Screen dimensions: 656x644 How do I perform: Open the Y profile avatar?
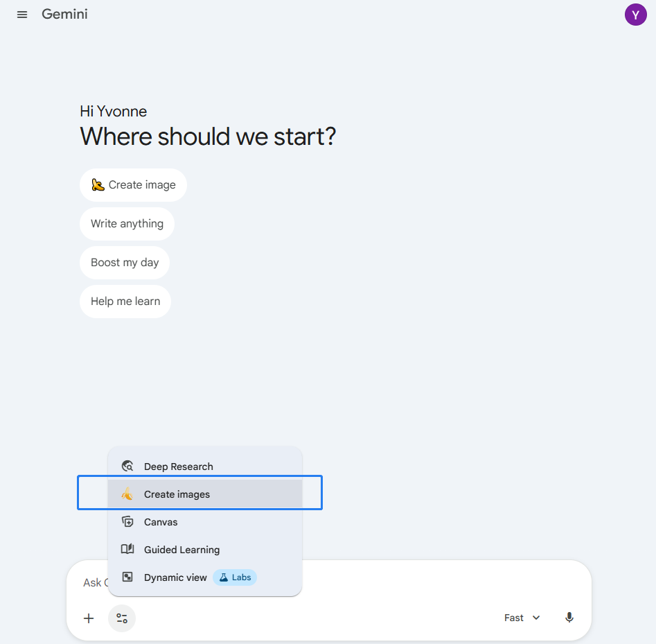635,15
